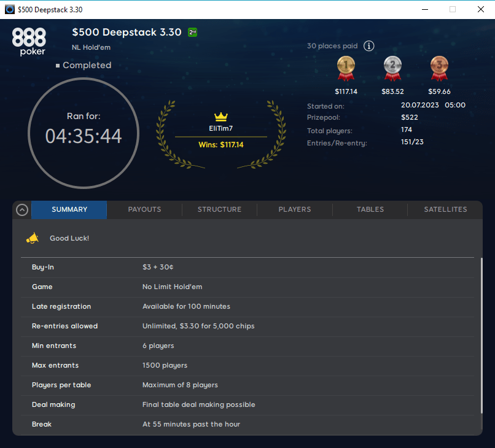Click the $117.14 first place prize amount
The width and height of the screenshot is (495, 448).
[346, 91]
